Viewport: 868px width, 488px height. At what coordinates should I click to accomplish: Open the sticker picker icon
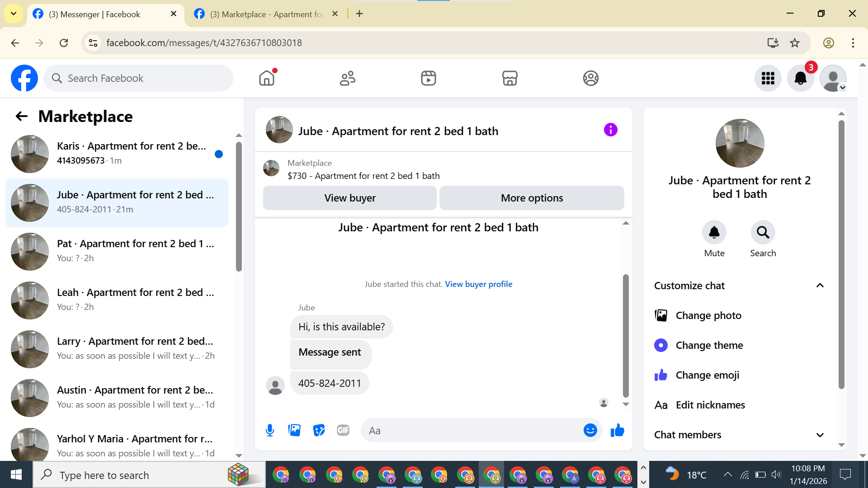pos(319,430)
